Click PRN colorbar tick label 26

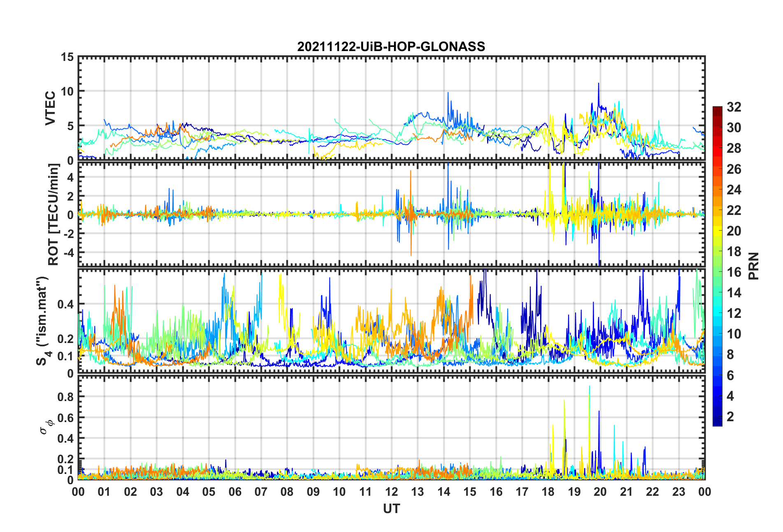(x=734, y=169)
